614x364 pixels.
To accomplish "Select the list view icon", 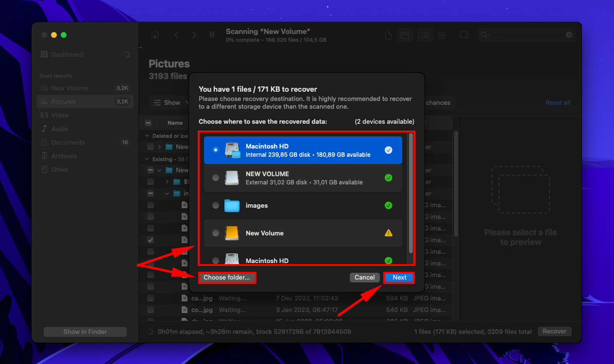I will pyautogui.click(x=425, y=35).
